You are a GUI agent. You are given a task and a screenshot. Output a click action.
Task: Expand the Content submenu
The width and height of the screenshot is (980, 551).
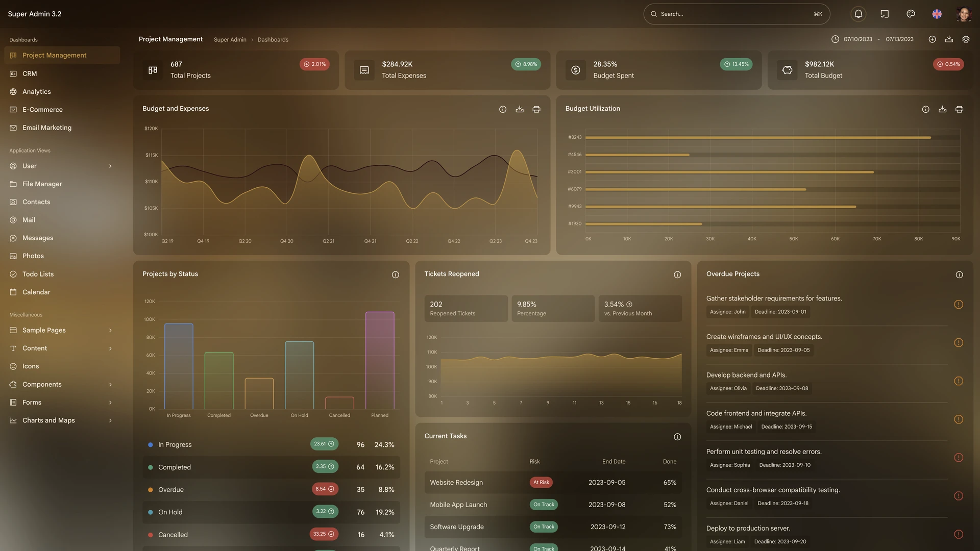pos(110,348)
